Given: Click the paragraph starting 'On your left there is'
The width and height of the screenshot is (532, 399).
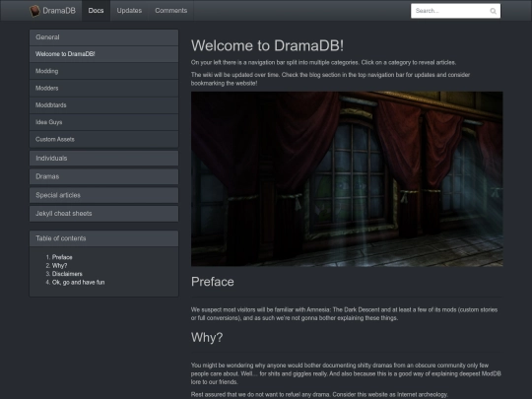Looking at the screenshot, I should point(323,62).
